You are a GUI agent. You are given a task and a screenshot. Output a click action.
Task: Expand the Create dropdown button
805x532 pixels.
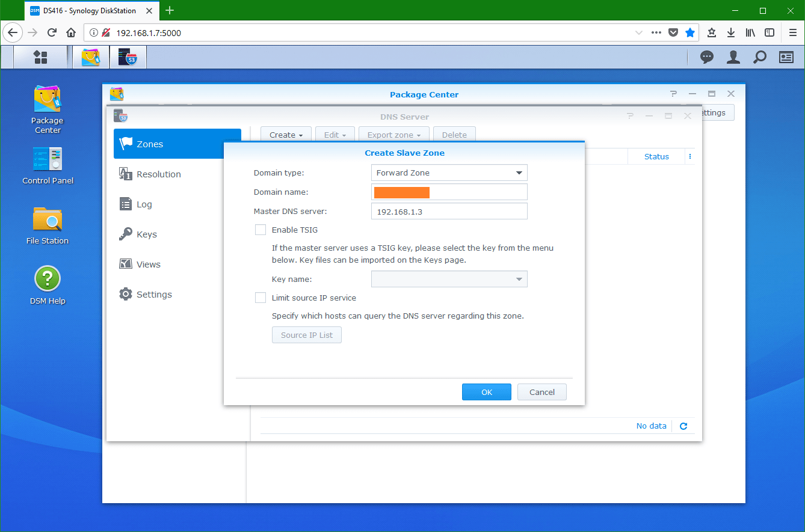(286, 135)
